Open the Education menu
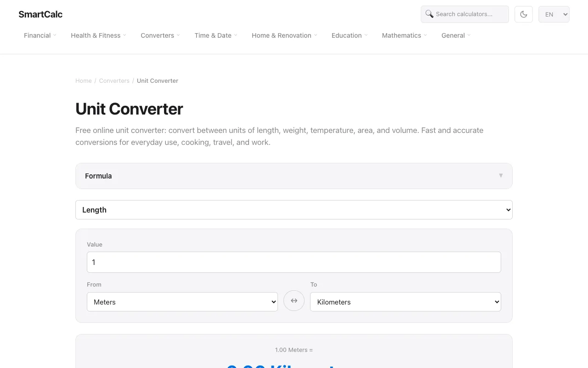Viewport: 588px width, 368px height. coord(350,35)
